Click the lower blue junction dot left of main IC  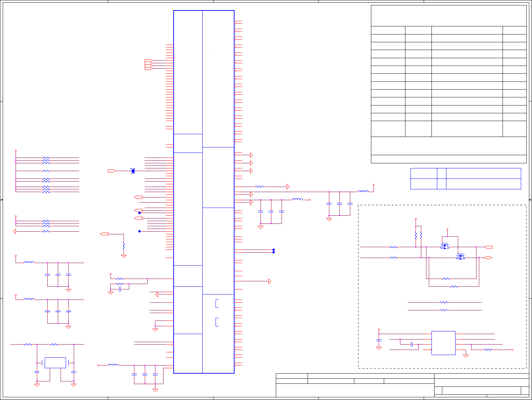pos(139,231)
